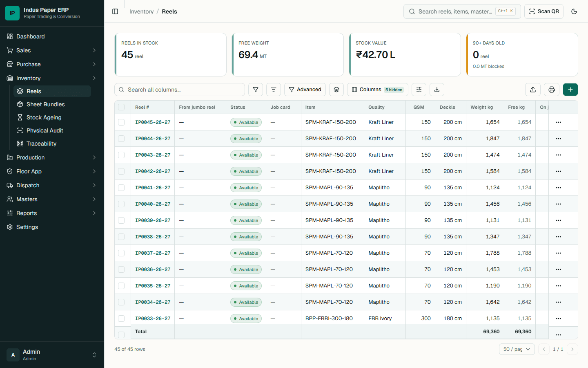This screenshot has height=368, width=588.
Task: Sort by the Weight kg column header
Action: click(482, 107)
